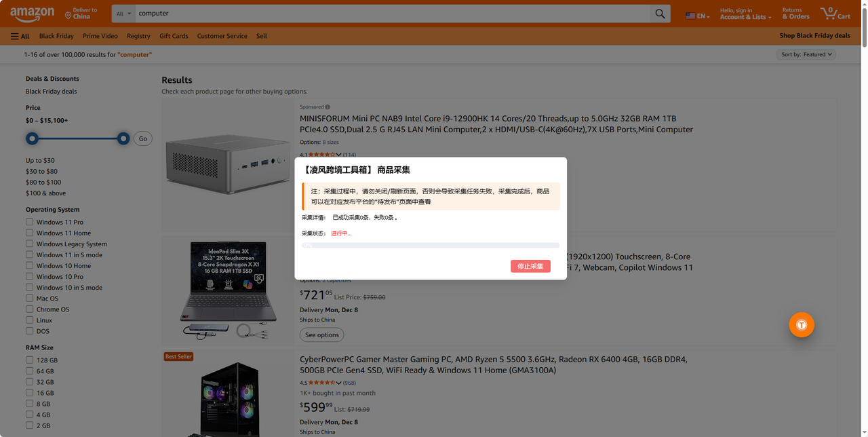Click the Amazon logo
Image resolution: width=868 pixels, height=437 pixels.
[x=33, y=13]
